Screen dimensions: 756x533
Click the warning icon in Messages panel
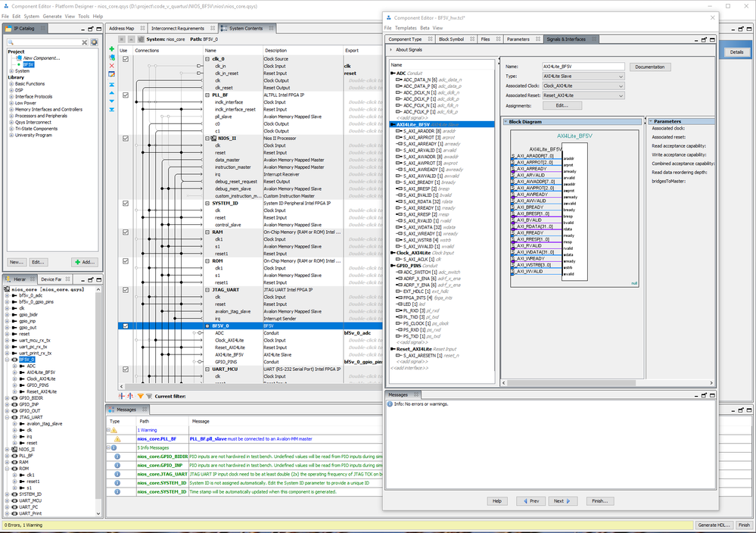pyautogui.click(x=117, y=439)
